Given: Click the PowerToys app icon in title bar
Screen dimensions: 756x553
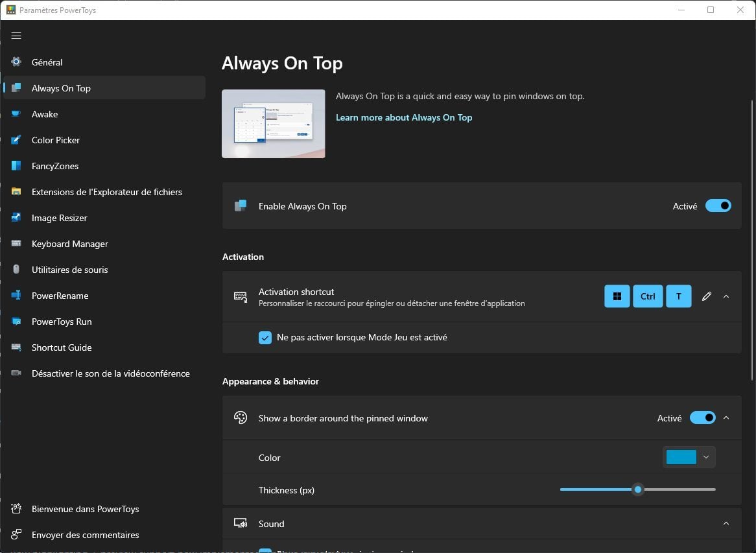Looking at the screenshot, I should (x=10, y=10).
